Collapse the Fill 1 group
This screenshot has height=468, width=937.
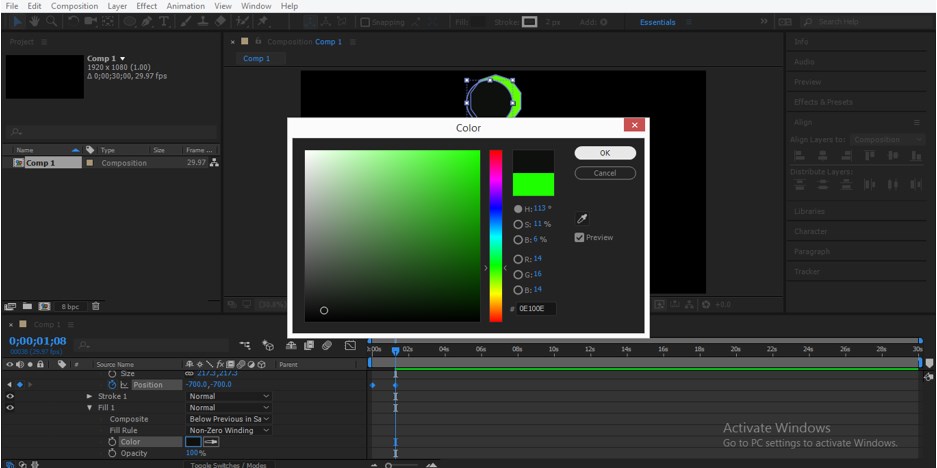coord(90,408)
